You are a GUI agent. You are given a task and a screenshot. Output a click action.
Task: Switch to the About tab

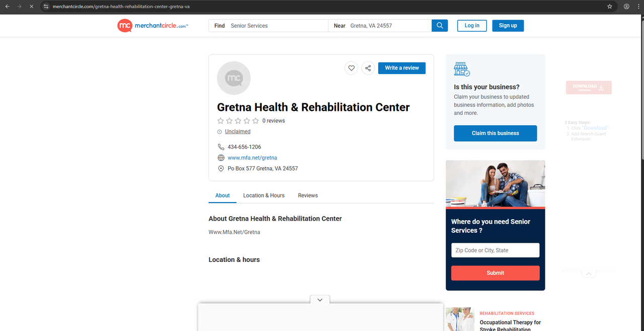coord(223,195)
